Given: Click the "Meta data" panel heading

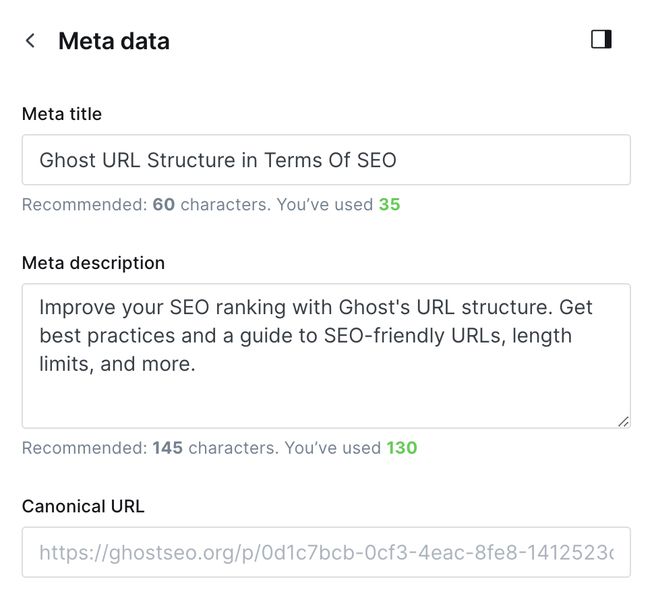Looking at the screenshot, I should pos(114,41).
